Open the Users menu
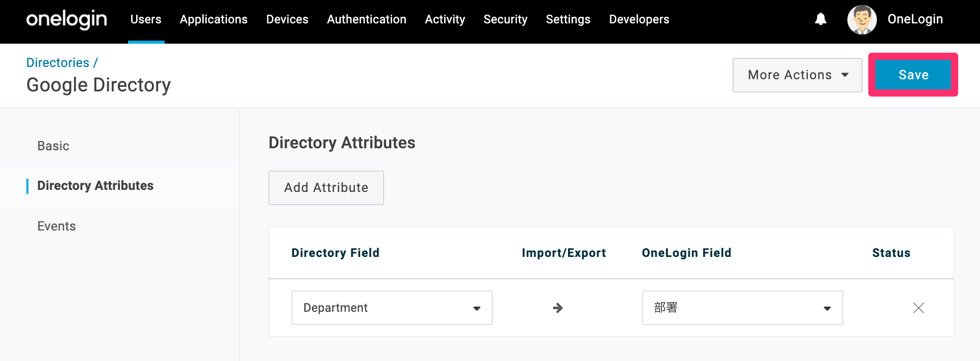The image size is (980, 361). tap(146, 19)
